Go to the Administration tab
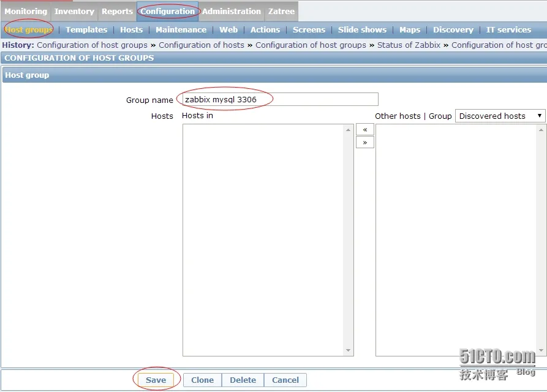Viewport: 547px width, 392px height. (x=232, y=11)
